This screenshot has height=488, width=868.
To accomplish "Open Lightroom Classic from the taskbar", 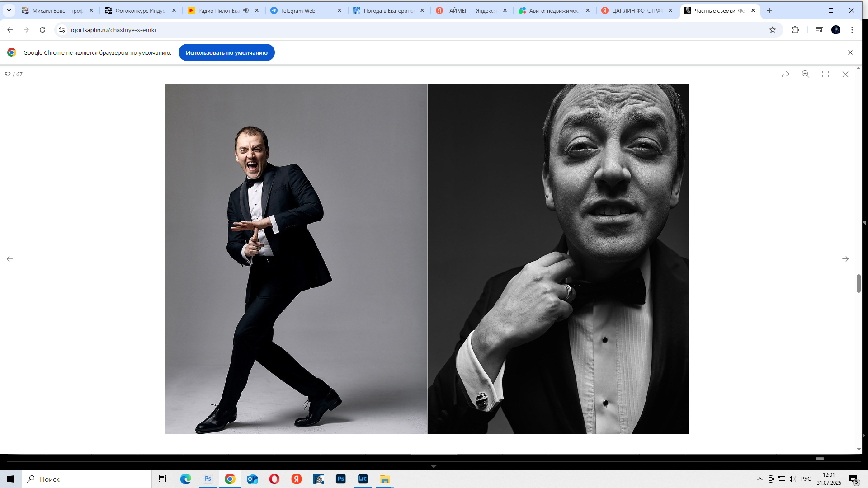I will [363, 479].
